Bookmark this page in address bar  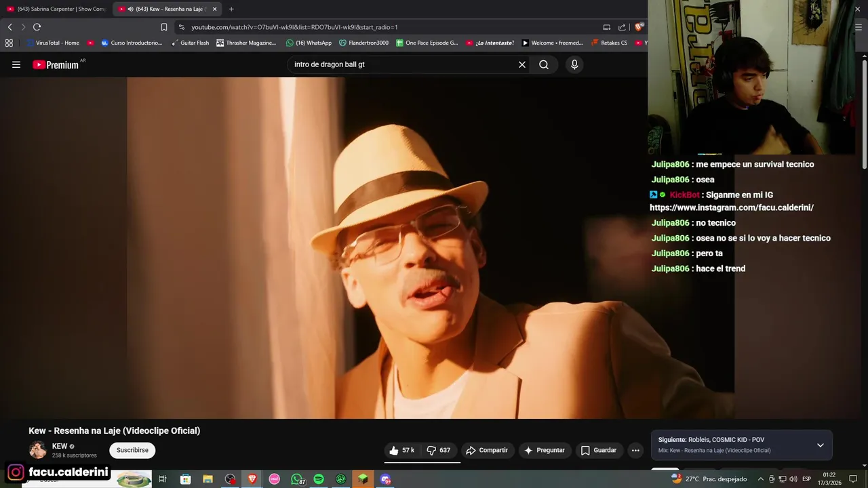tap(163, 27)
